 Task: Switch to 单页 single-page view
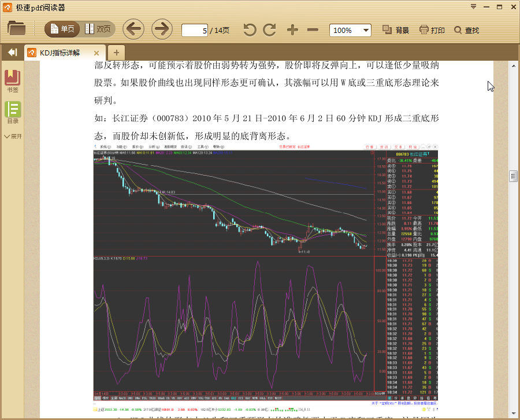[x=62, y=29]
